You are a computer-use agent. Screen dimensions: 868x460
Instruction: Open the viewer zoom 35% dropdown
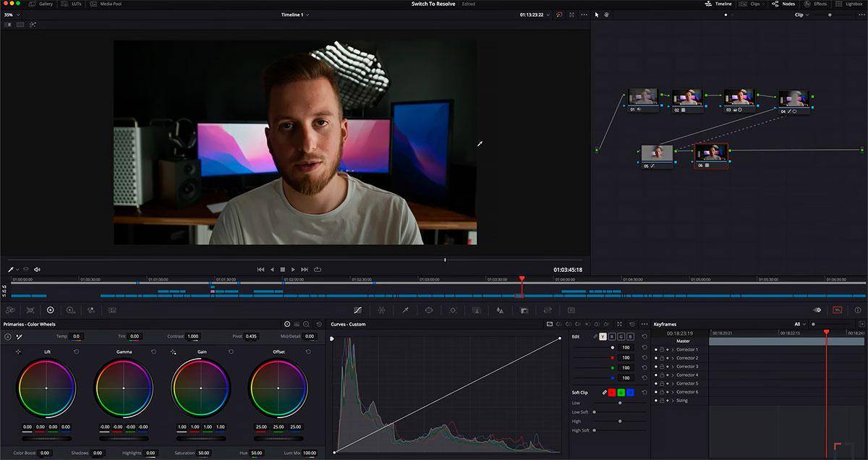point(12,14)
